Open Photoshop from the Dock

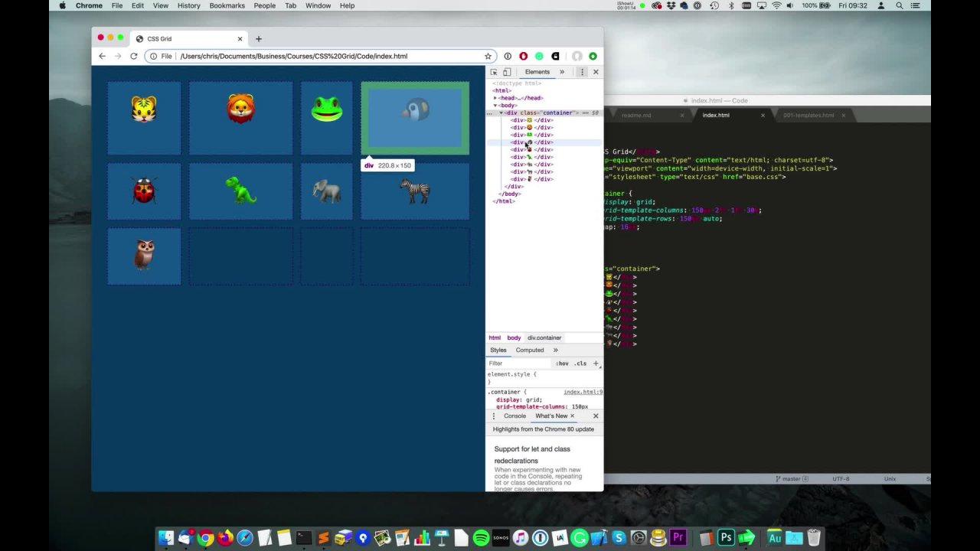pos(726,538)
